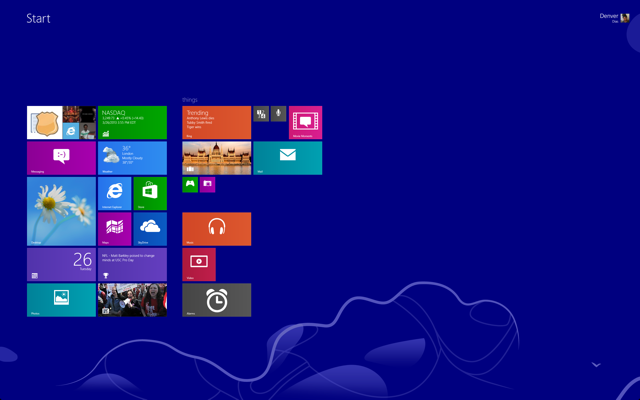
Task: Open the small microphone Sound Recorder tile
Action: (278, 113)
